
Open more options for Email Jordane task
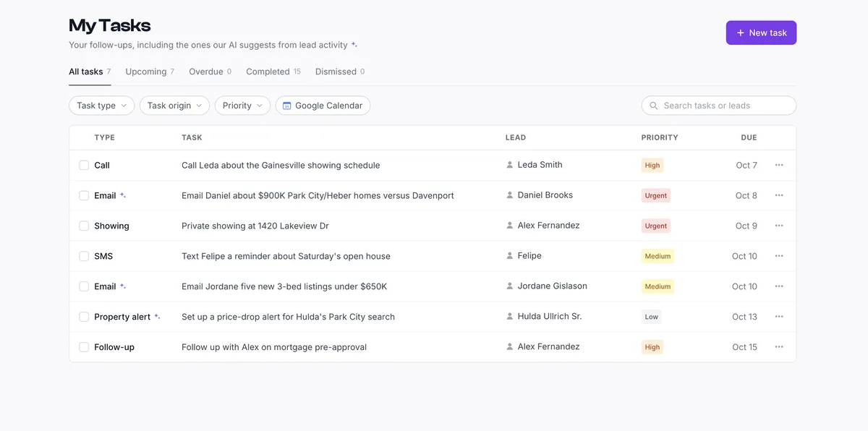pos(779,286)
